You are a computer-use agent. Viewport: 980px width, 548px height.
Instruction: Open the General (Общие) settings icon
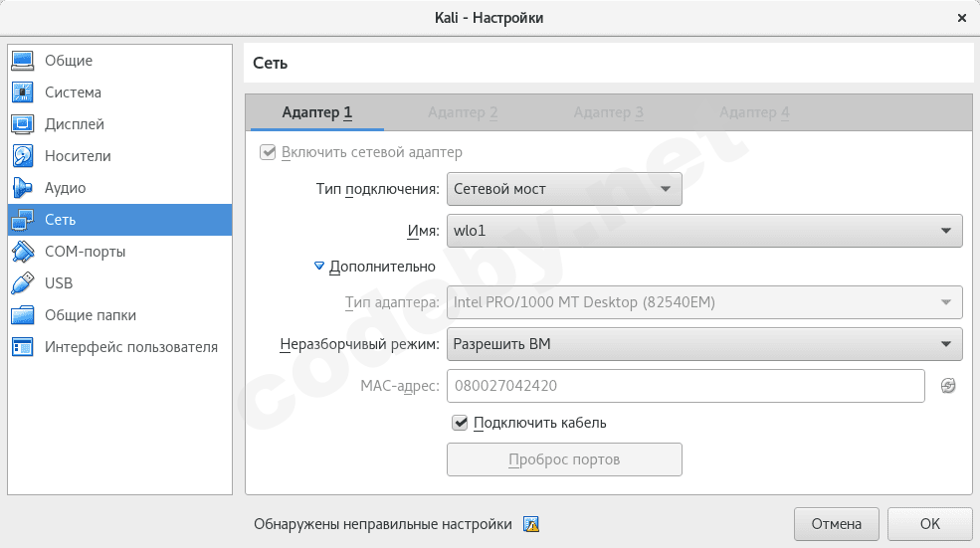pyautogui.click(x=23, y=61)
